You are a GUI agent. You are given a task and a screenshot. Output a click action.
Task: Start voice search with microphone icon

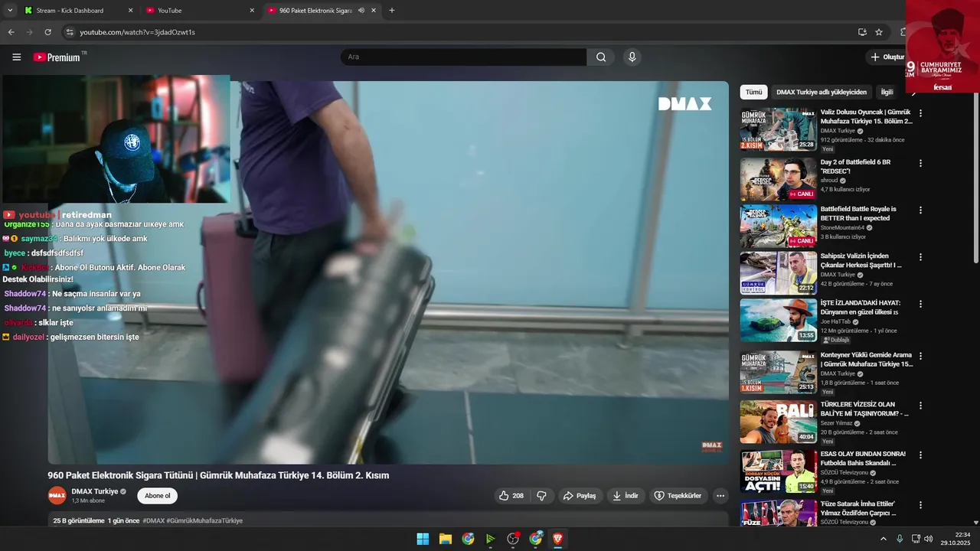pos(632,57)
